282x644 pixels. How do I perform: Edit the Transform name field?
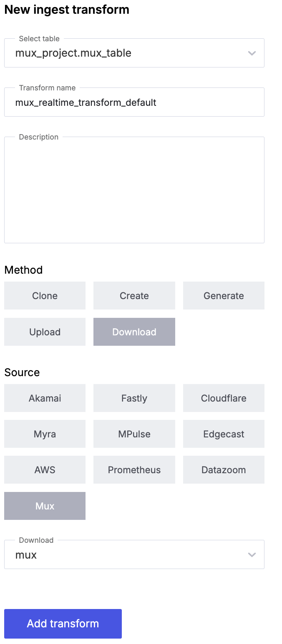click(x=134, y=102)
